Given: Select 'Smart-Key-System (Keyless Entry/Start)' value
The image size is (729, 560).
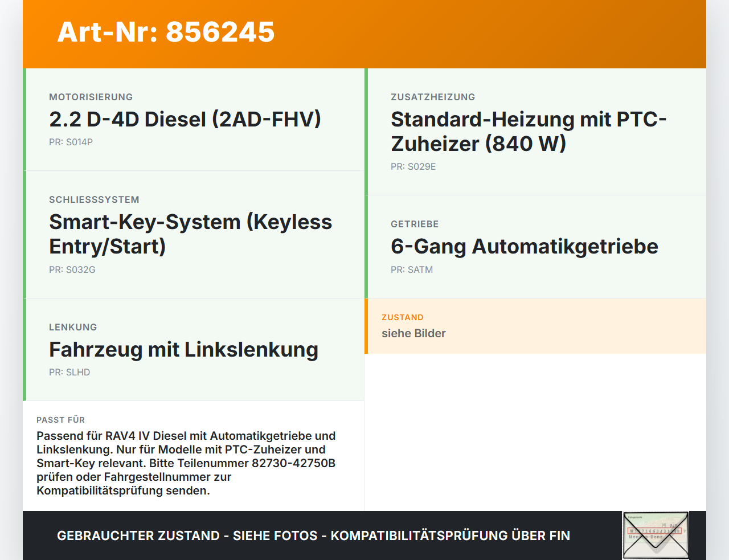Looking at the screenshot, I should tap(191, 234).
